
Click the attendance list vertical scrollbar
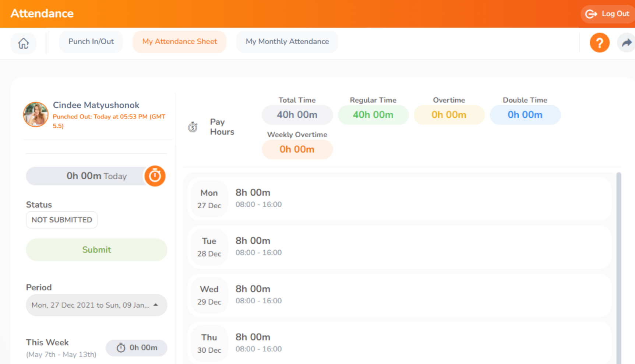pyautogui.click(x=619, y=265)
